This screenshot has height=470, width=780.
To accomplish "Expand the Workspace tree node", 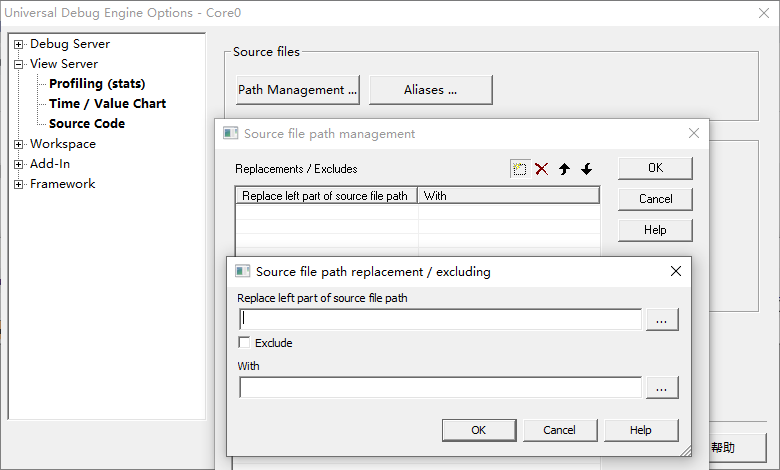I will (x=18, y=144).
